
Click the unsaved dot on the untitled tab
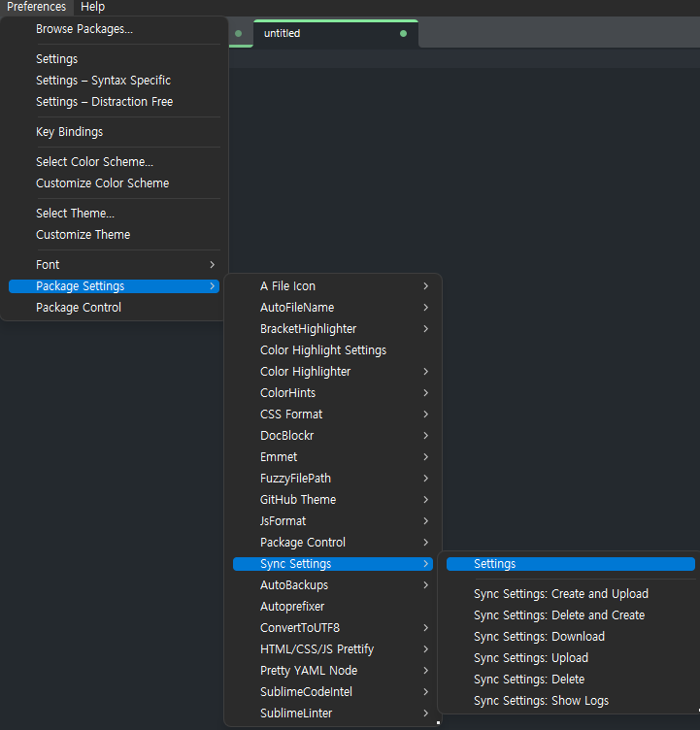click(x=403, y=34)
